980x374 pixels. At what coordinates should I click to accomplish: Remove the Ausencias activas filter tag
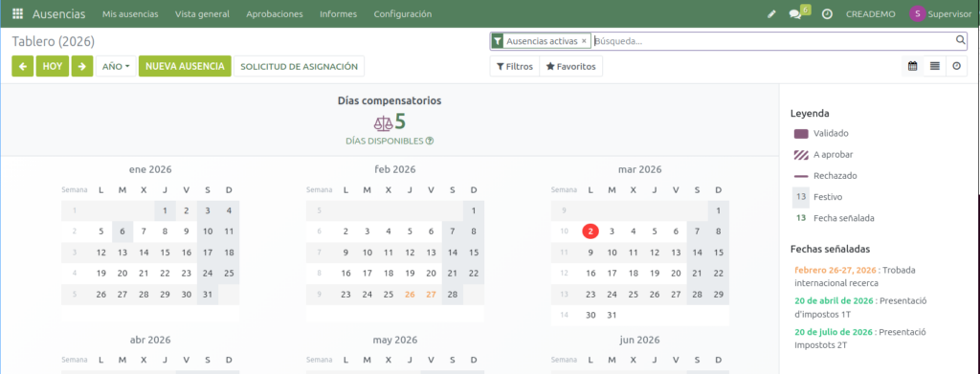tap(584, 40)
